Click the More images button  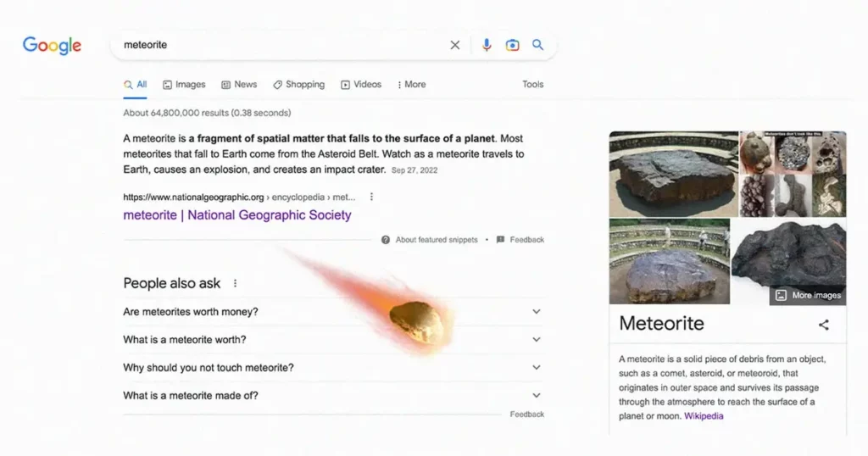tap(808, 295)
